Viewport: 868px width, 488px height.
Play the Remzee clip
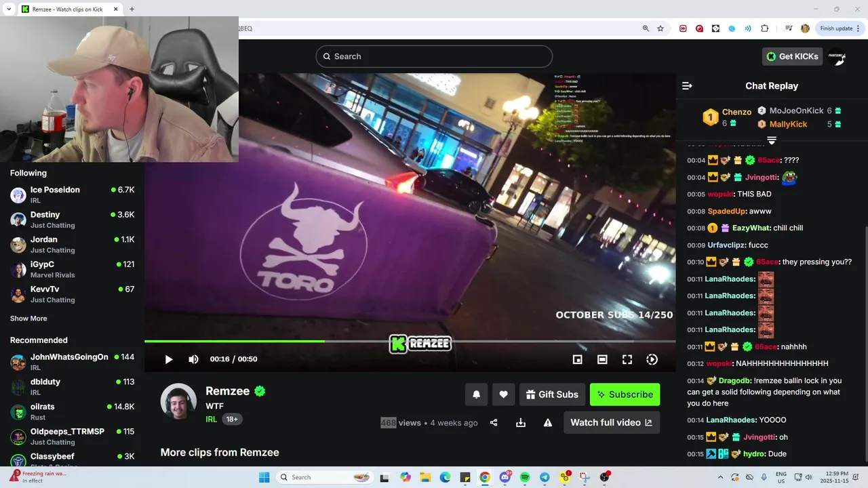point(168,359)
